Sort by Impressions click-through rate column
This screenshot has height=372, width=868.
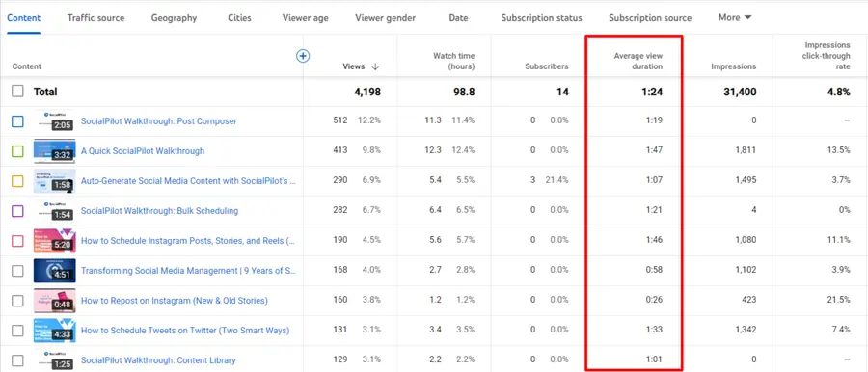point(827,56)
